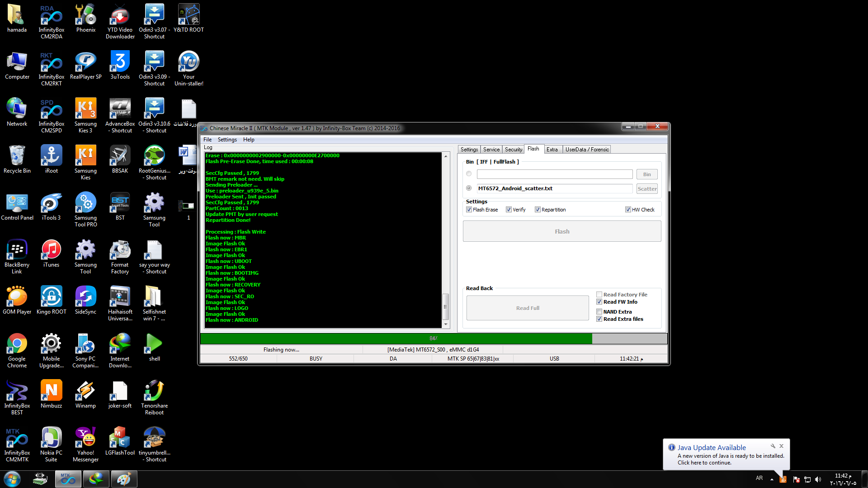Screen dimensions: 868x488
Task: Toggle the HW Check checkbox
Action: coord(628,210)
